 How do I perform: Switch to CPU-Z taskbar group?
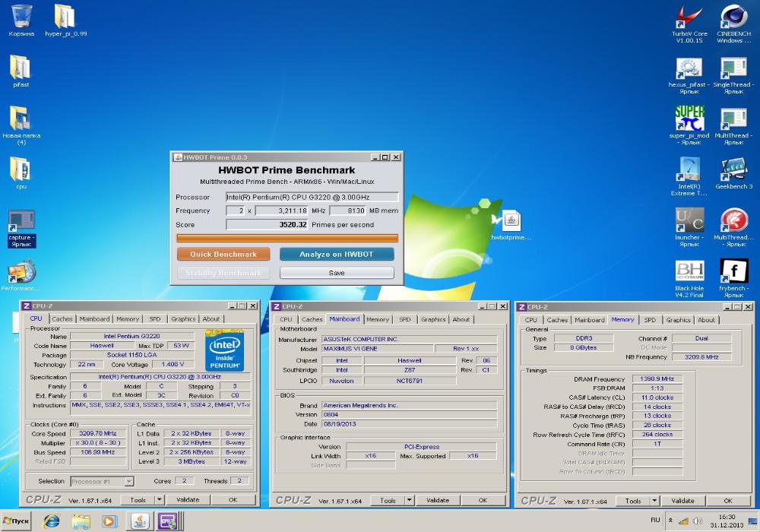(169, 521)
